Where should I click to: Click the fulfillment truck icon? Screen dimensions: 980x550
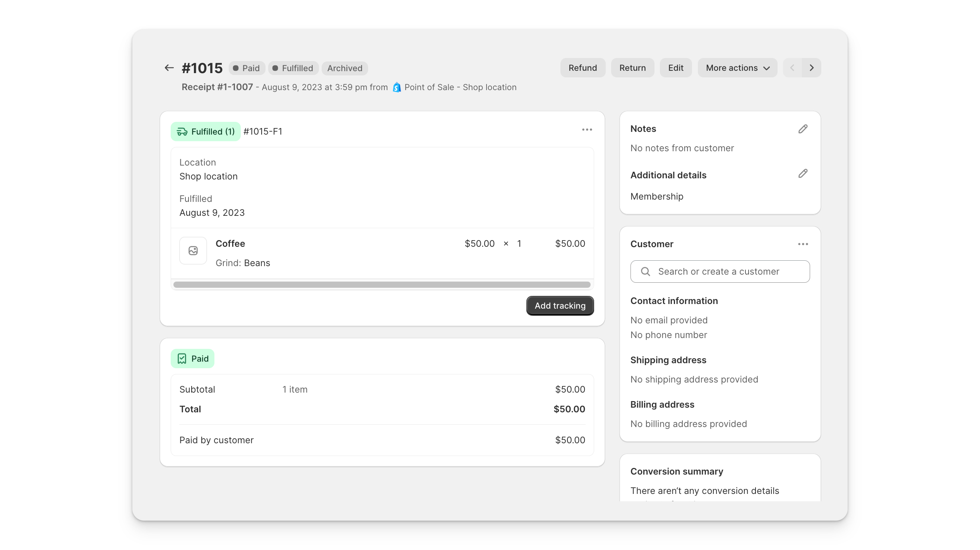point(182,131)
